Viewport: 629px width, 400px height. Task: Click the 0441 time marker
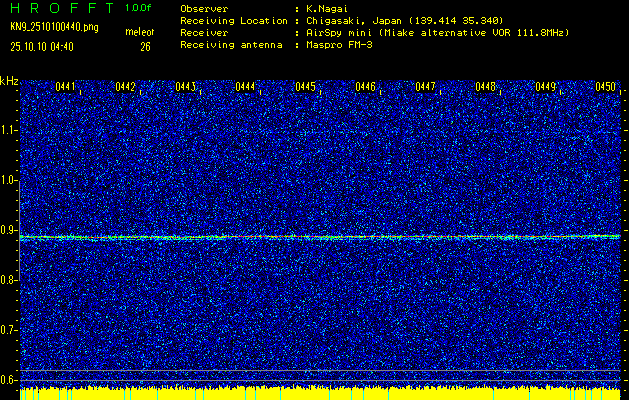(x=66, y=87)
